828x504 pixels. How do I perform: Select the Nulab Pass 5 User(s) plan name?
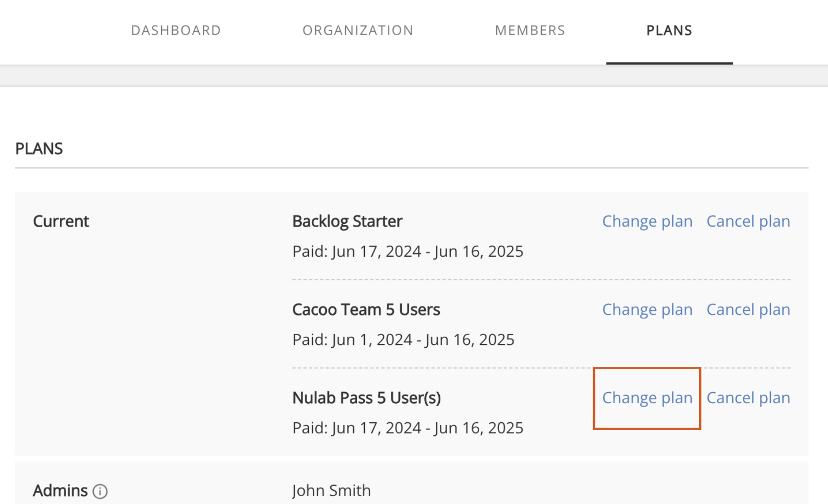(x=366, y=398)
